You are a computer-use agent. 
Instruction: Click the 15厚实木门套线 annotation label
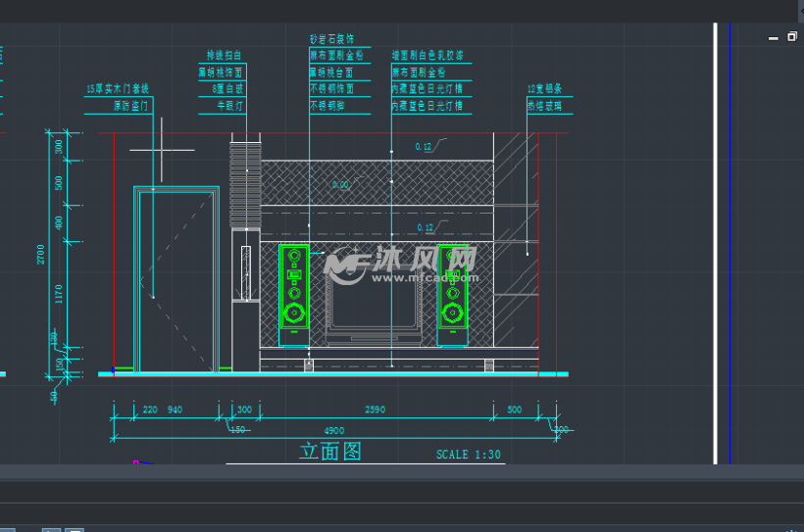click(117, 89)
